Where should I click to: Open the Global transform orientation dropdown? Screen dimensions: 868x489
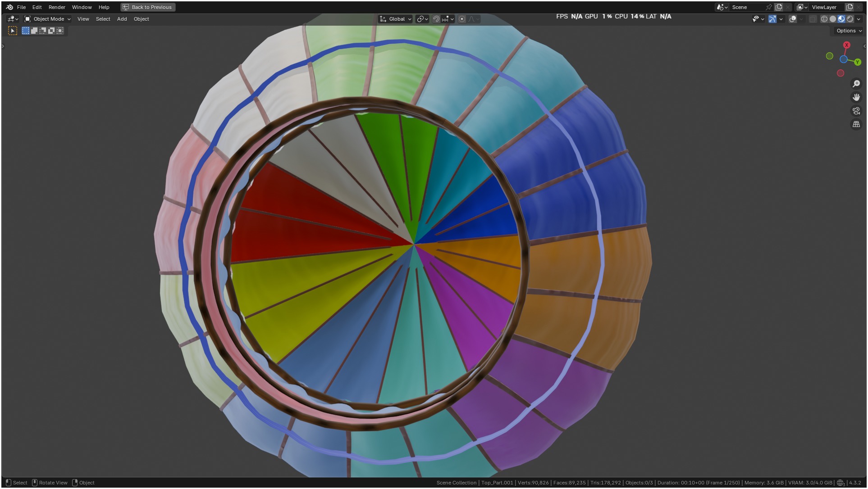(x=395, y=19)
